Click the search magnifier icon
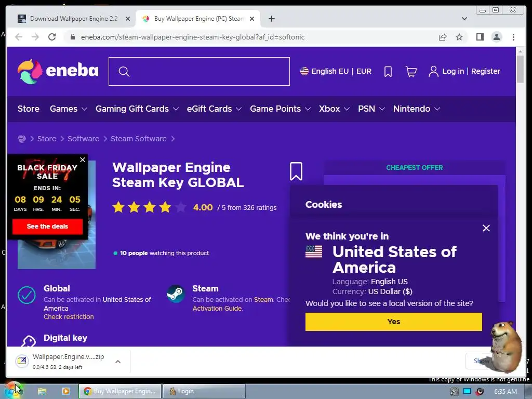Image resolution: width=532 pixels, height=399 pixels. pyautogui.click(x=124, y=72)
